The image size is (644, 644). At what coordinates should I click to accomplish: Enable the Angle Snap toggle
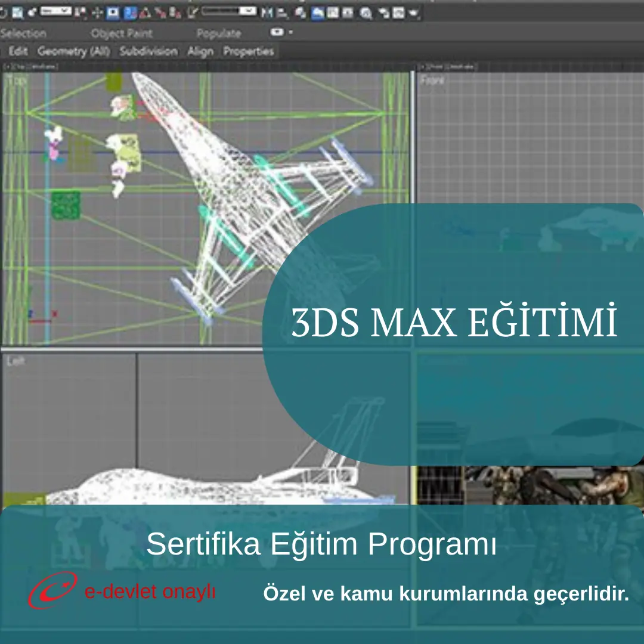pos(144,13)
